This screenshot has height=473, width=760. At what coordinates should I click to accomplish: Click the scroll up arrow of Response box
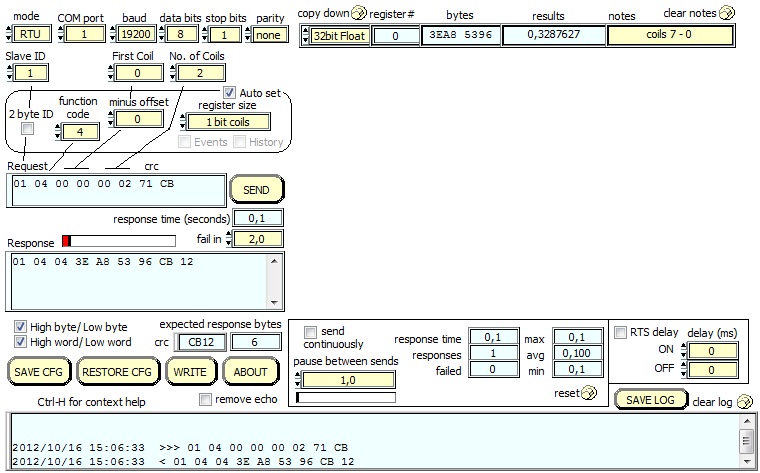(274, 261)
